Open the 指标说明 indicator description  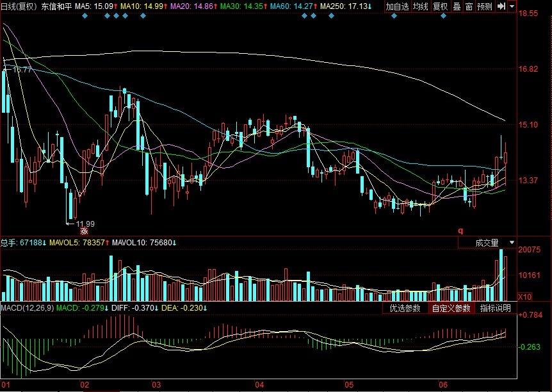tap(496, 308)
